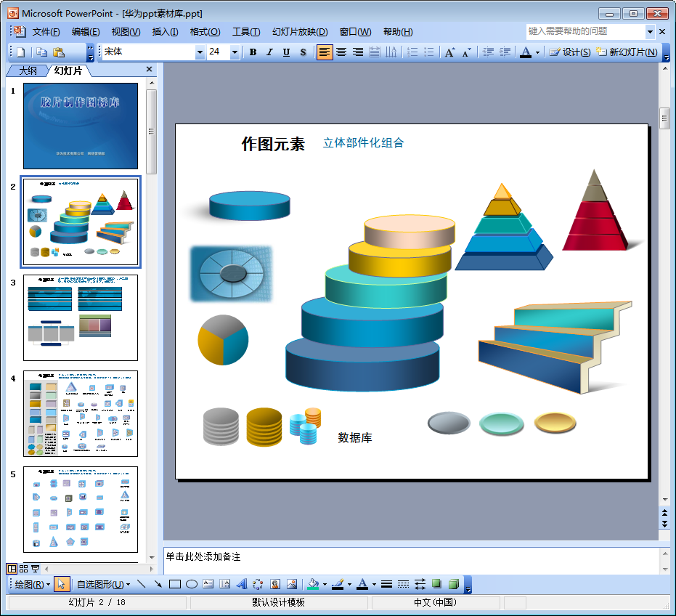Click the Insert Picture icon

[x=292, y=584]
